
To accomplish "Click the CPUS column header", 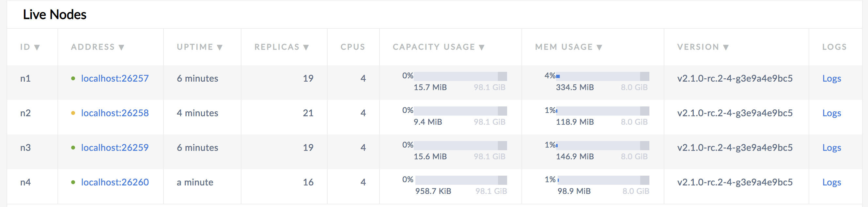I will [x=352, y=47].
